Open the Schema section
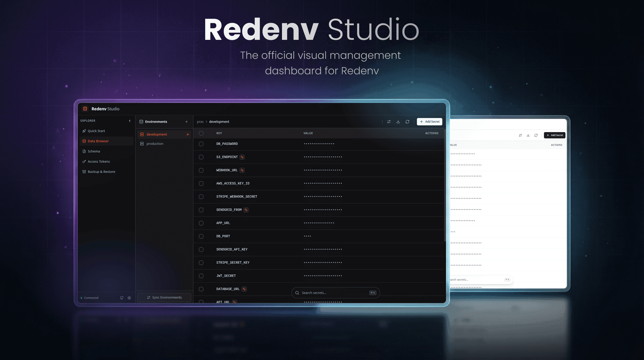 [x=94, y=151]
